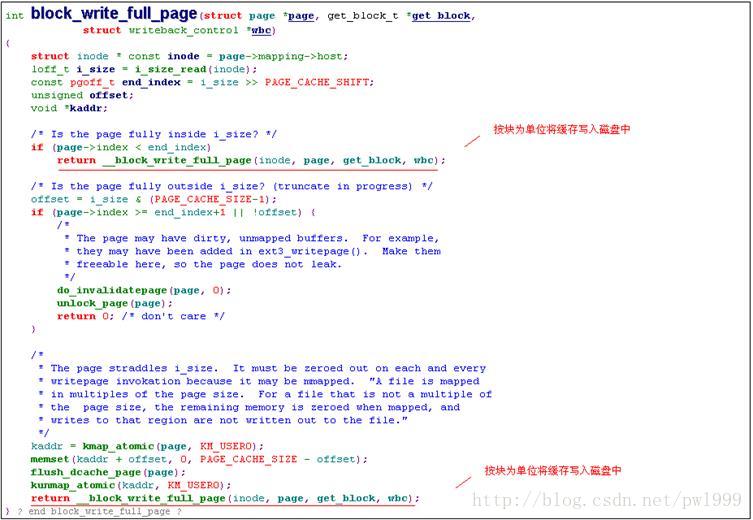Click the large block_write_full_page function name heading
The height and width of the screenshot is (520, 753).
[x=114, y=13]
